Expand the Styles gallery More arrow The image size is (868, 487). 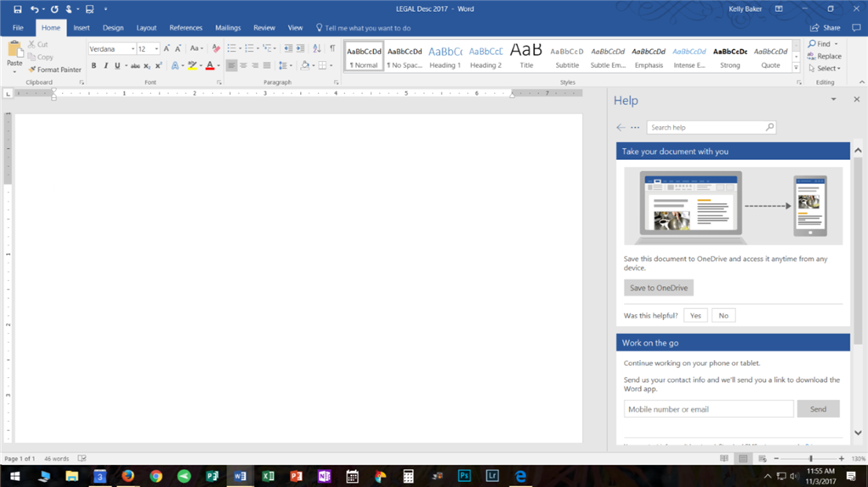click(x=796, y=68)
